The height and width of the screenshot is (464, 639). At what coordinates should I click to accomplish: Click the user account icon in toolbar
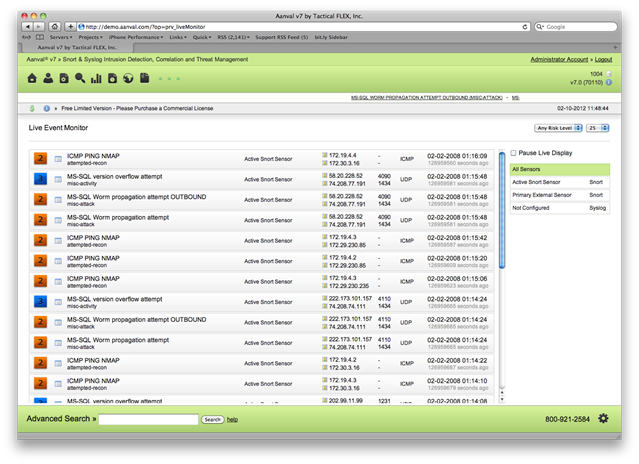point(48,78)
